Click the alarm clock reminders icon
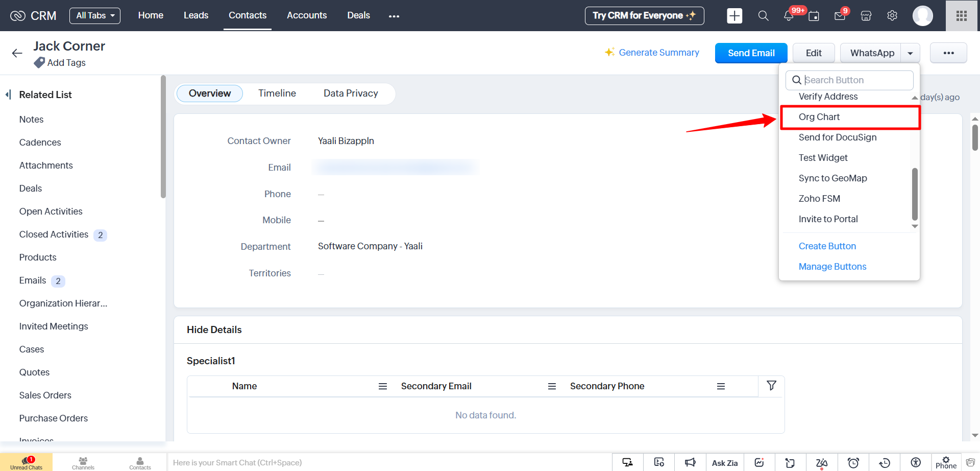This screenshot has height=471, width=980. (x=853, y=463)
